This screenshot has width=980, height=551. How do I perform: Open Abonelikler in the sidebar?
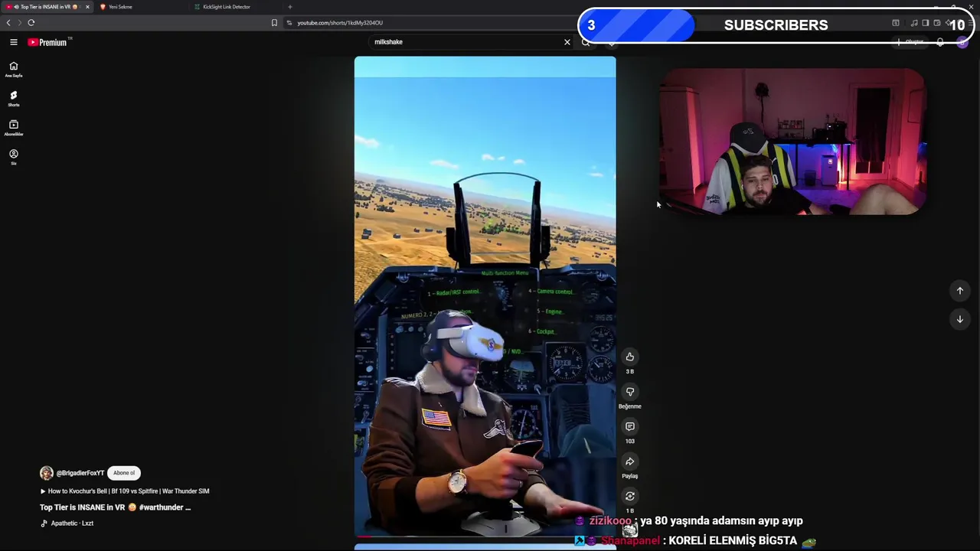click(x=13, y=128)
